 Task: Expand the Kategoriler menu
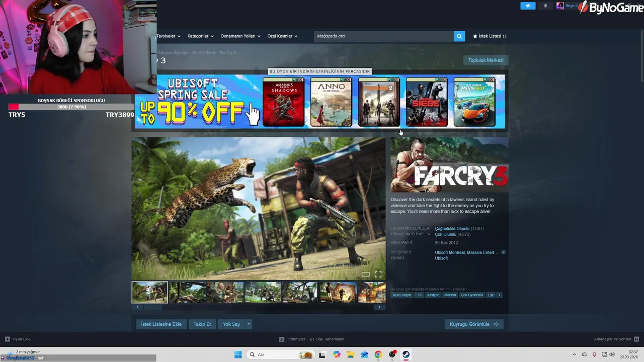[200, 36]
